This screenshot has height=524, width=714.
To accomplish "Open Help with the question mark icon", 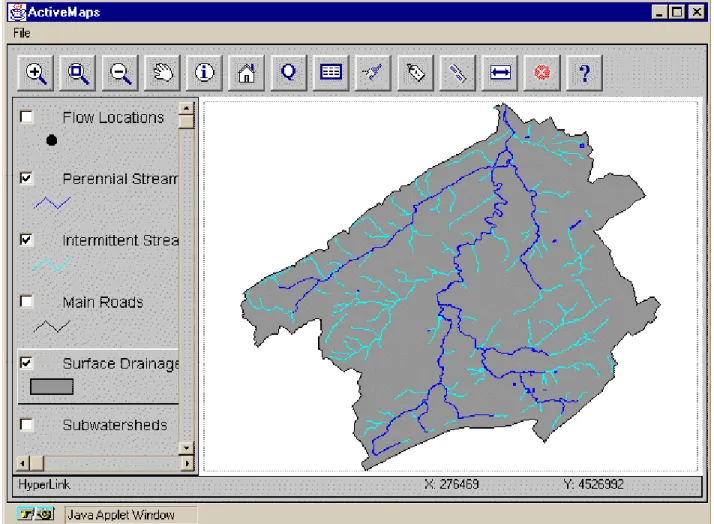I will 584,73.
